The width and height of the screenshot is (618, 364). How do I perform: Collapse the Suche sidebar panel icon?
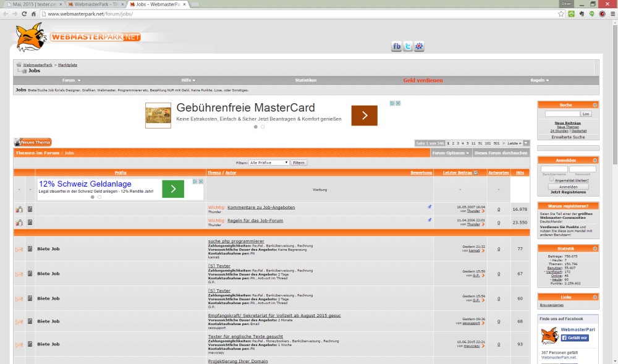click(595, 105)
